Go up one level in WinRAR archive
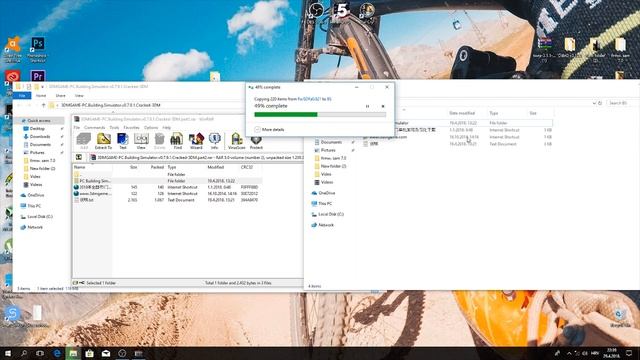 click(x=79, y=157)
